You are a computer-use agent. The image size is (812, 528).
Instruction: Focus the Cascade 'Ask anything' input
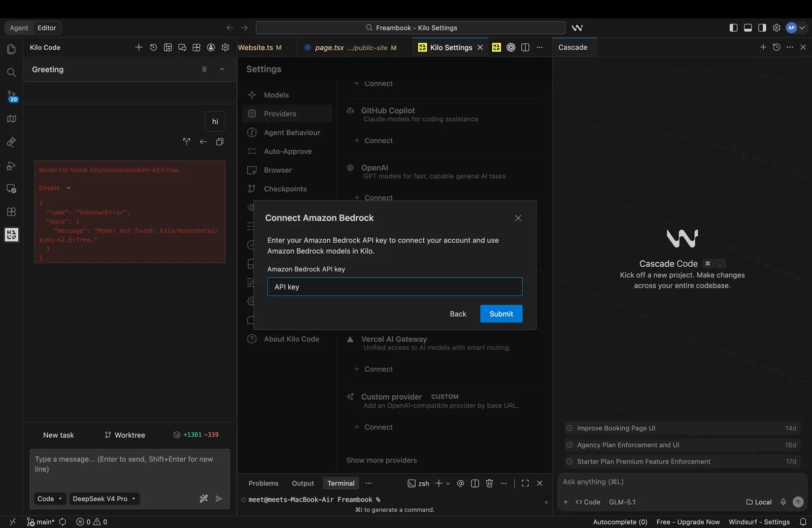click(x=682, y=482)
